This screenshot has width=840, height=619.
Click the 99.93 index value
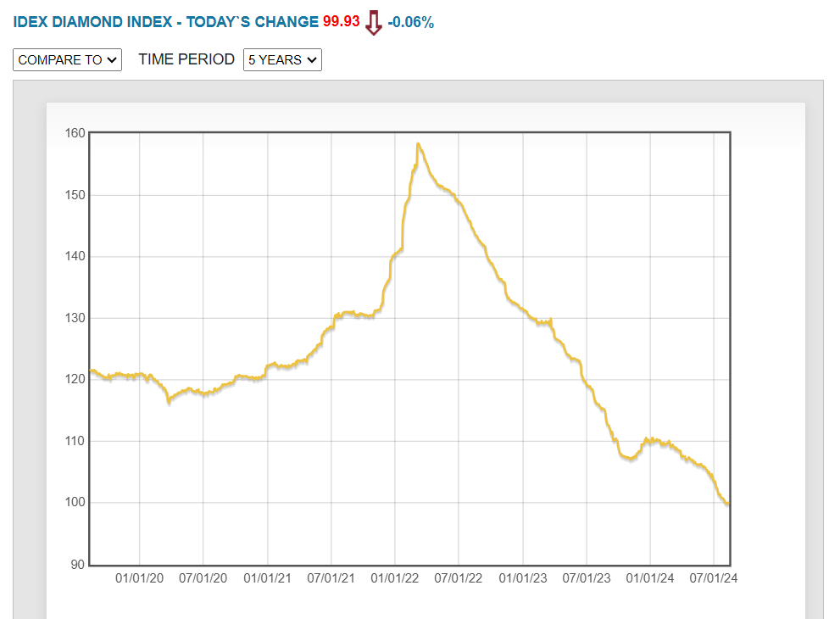coord(342,21)
